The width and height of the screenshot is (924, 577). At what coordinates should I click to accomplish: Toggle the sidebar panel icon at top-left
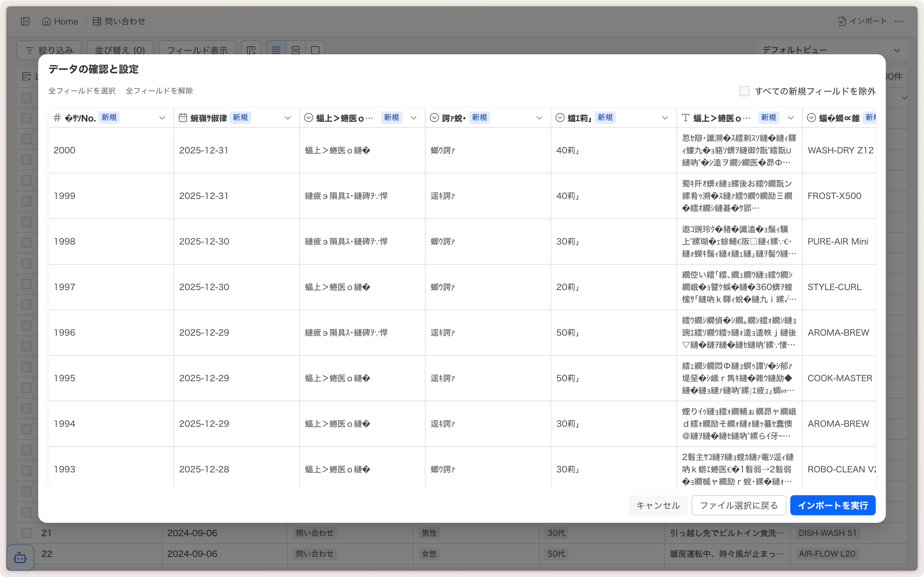click(25, 21)
